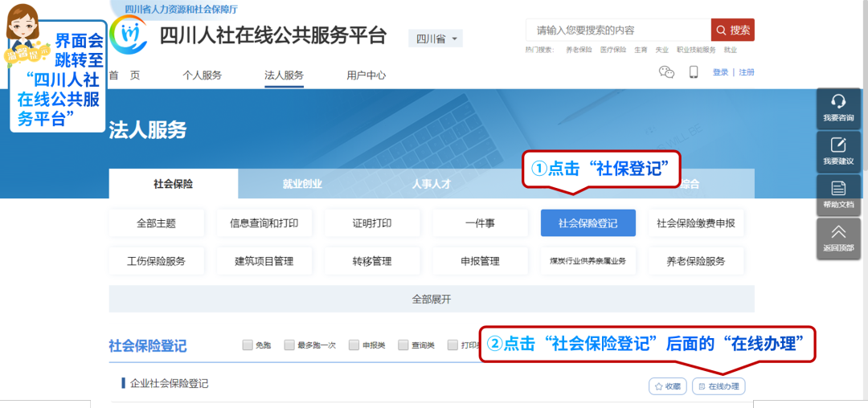
Task: Click the 我要建议 edit icon
Action: 838,145
